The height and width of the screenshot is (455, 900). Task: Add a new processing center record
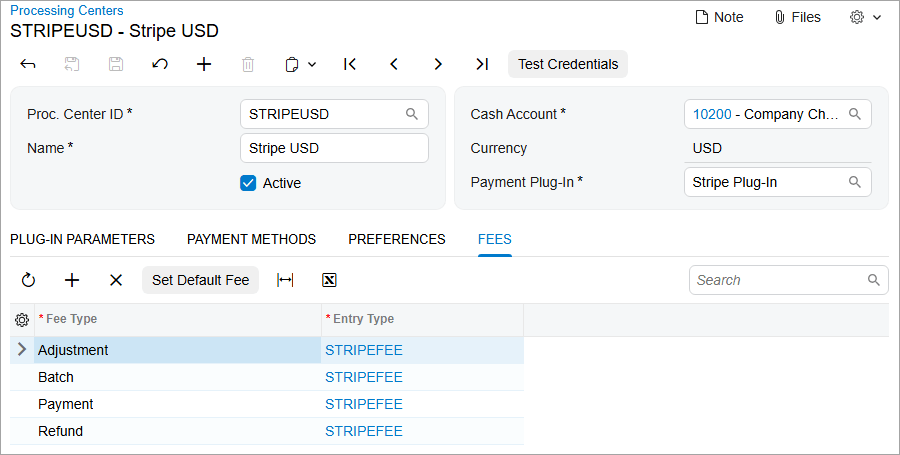point(204,64)
